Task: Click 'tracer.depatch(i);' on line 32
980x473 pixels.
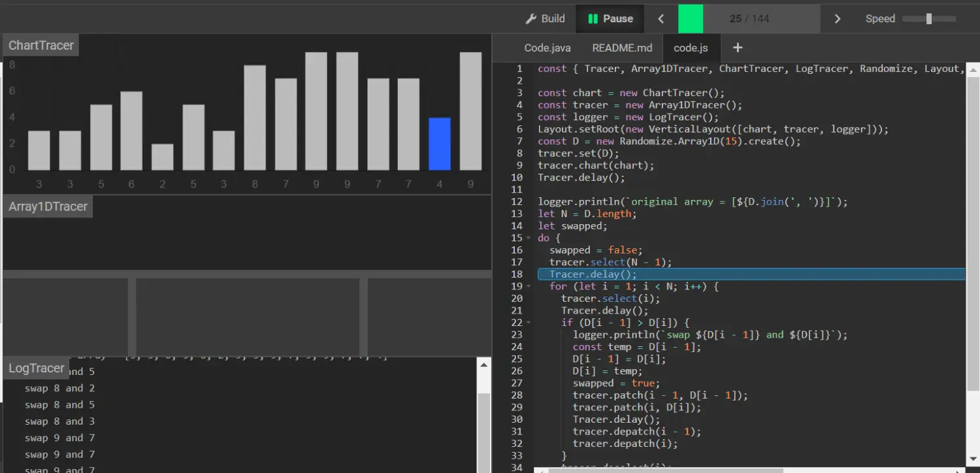Action: click(x=625, y=444)
